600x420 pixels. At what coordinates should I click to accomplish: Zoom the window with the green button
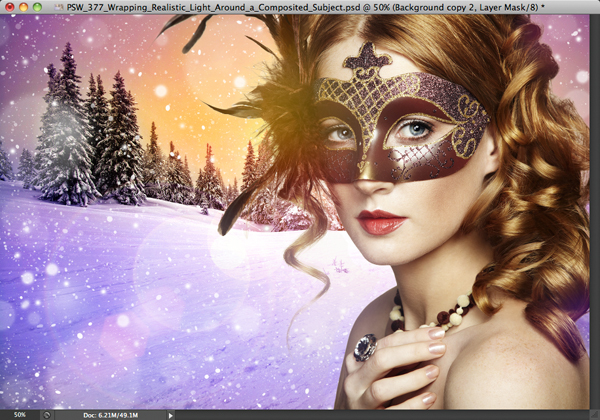point(37,7)
